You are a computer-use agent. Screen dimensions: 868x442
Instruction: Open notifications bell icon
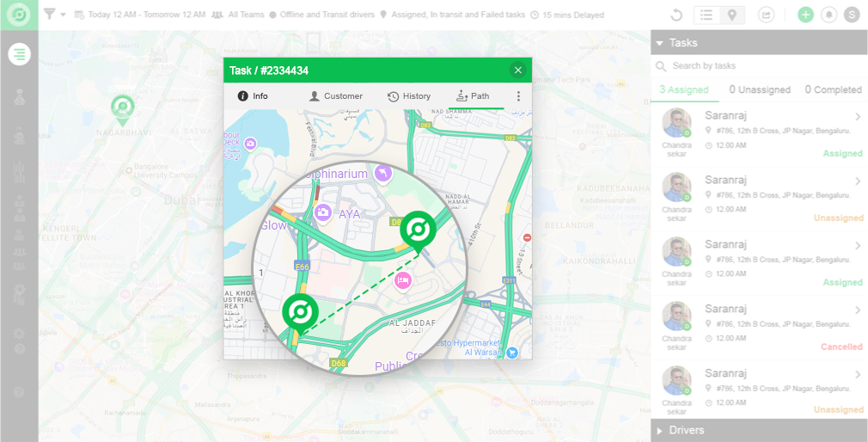point(828,15)
